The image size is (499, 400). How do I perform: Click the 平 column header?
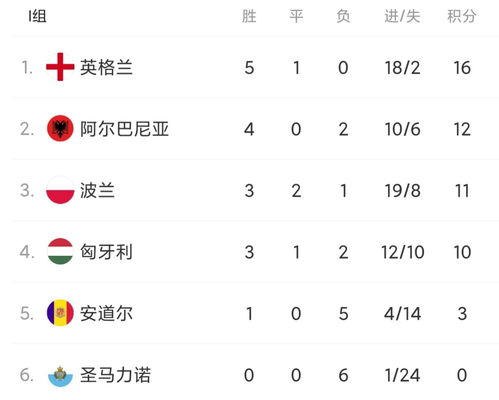pos(296,16)
